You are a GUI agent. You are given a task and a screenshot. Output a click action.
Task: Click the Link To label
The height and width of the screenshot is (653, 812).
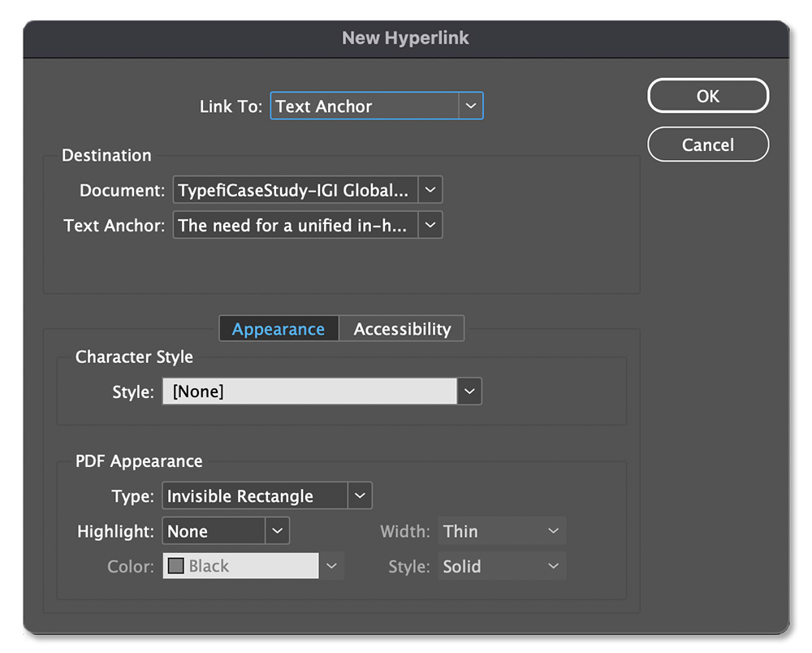[231, 106]
